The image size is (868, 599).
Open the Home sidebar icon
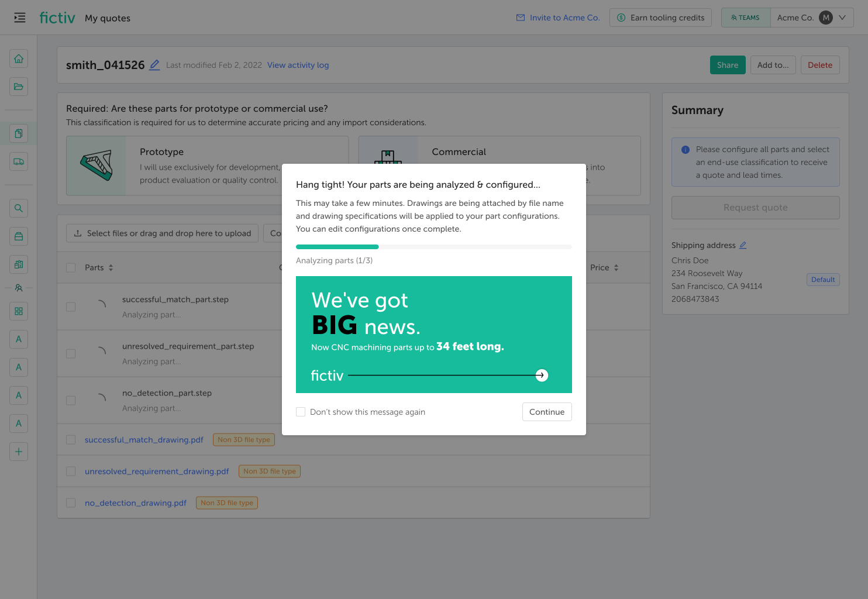pyautogui.click(x=19, y=58)
